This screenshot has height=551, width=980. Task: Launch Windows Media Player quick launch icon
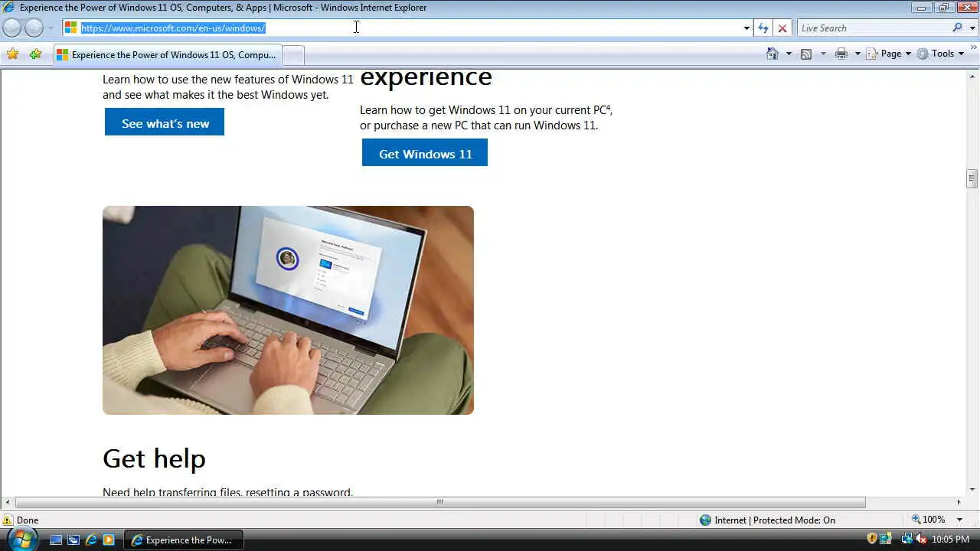click(109, 540)
